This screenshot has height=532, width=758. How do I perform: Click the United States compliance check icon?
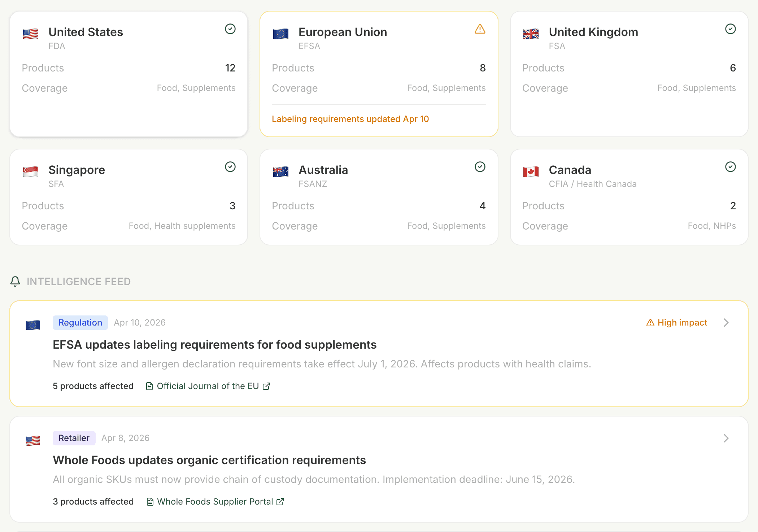click(230, 29)
